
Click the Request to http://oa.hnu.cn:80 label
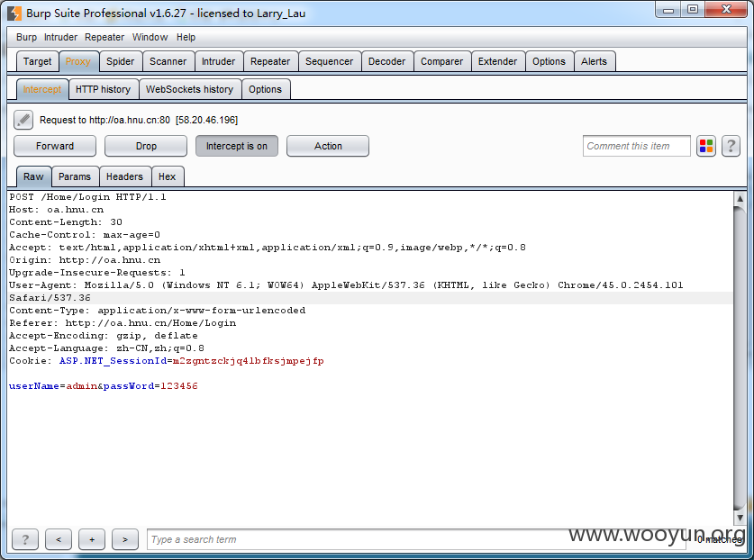[139, 120]
